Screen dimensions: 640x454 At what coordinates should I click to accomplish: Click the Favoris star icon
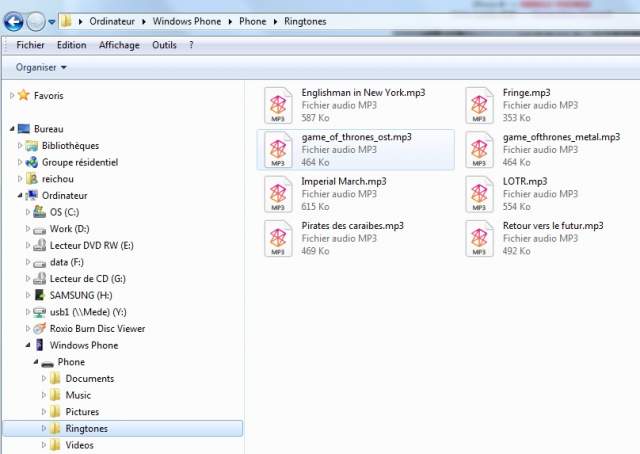(25, 96)
